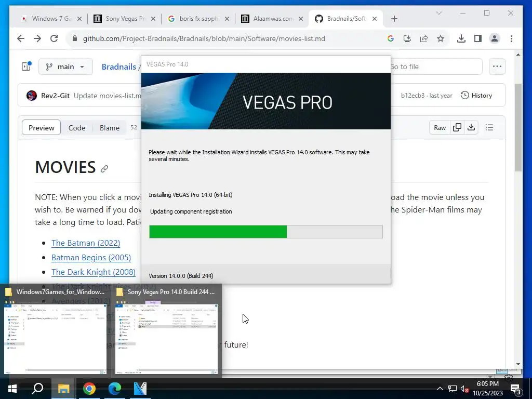This screenshot has width=532, height=399.
Task: Switch to boris fx sapphire tab
Action: point(199,19)
